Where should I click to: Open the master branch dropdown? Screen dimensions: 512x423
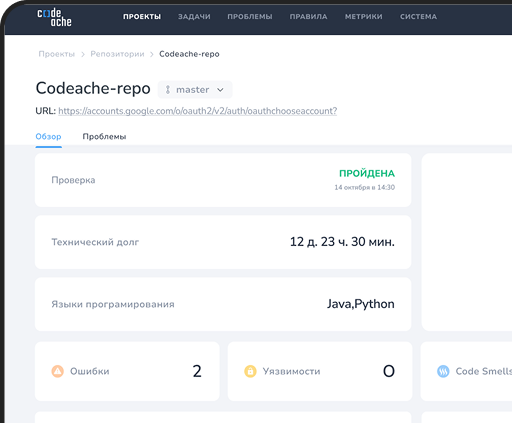coord(195,90)
